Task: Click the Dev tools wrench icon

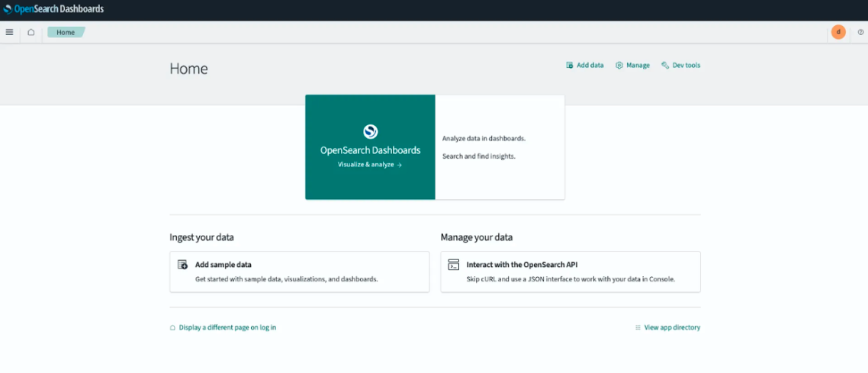Action: 665,66
